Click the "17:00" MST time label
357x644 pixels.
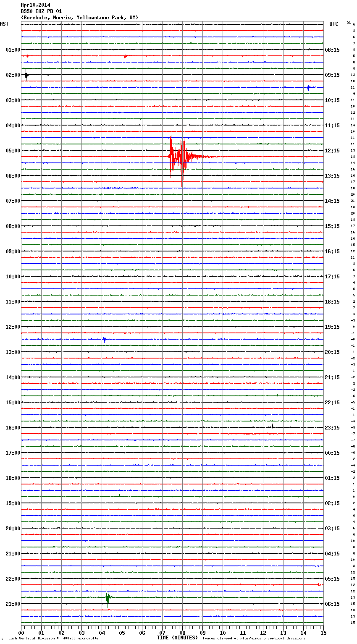point(13,453)
